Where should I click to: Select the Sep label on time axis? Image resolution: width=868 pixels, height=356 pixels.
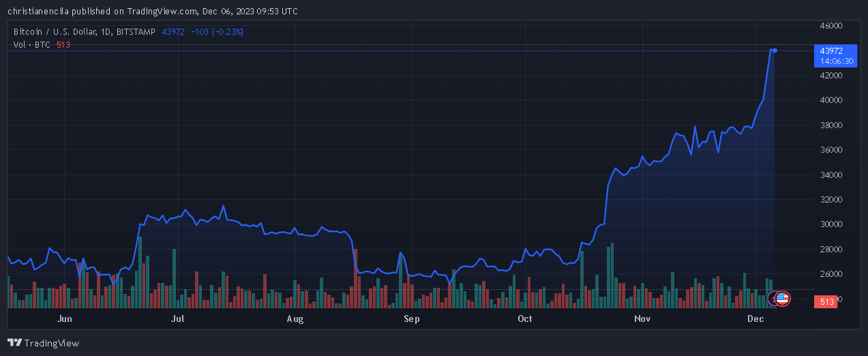[x=411, y=318]
